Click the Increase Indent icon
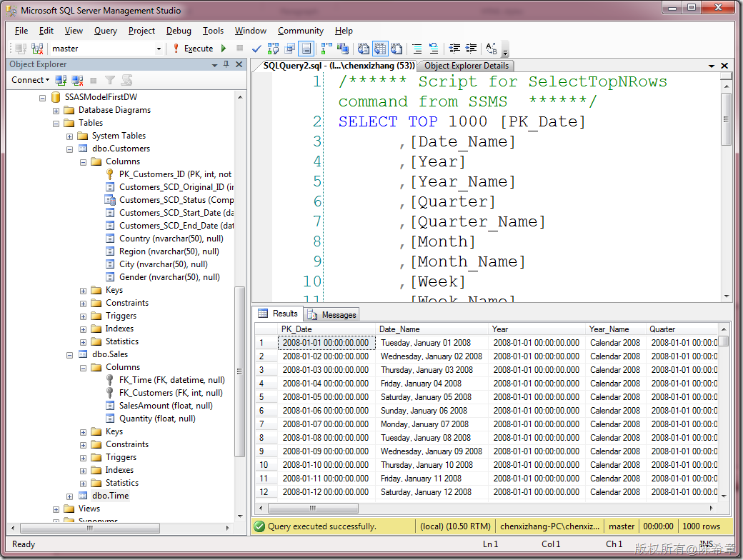 (x=471, y=49)
